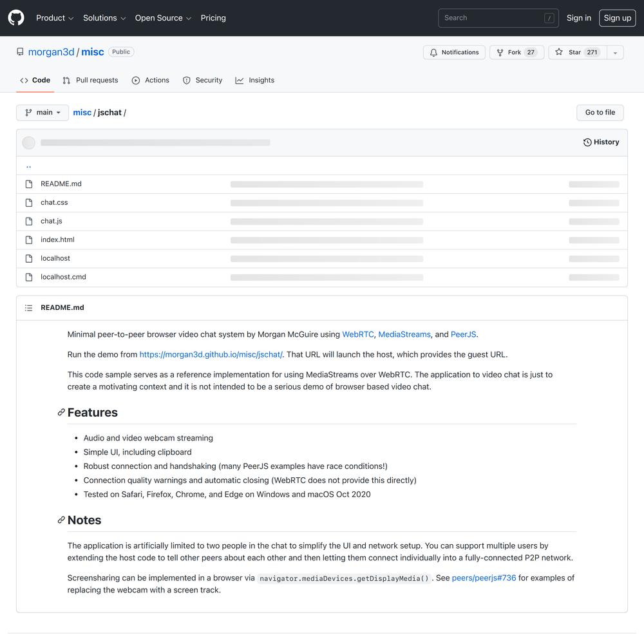Expand the Solutions menu

coord(104,18)
